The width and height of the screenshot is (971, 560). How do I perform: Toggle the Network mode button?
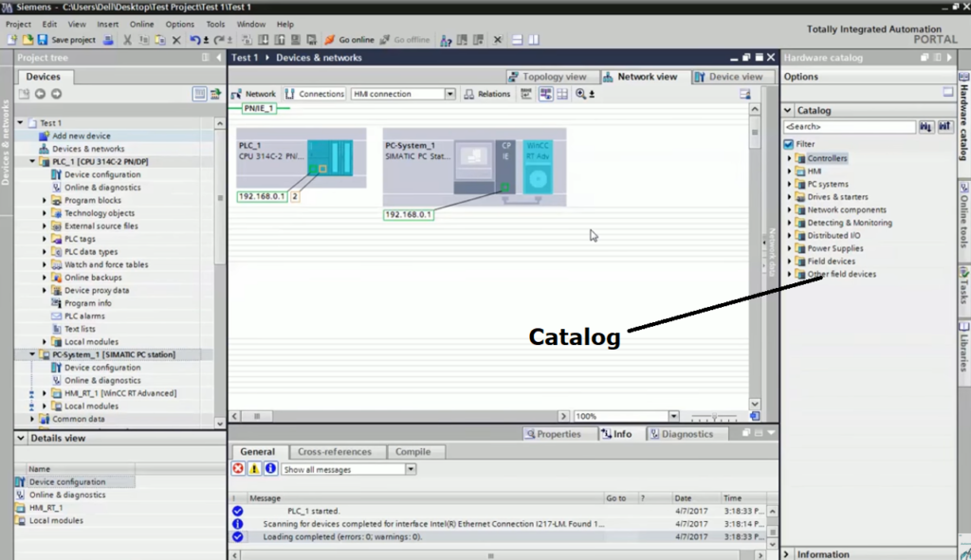pyautogui.click(x=251, y=94)
